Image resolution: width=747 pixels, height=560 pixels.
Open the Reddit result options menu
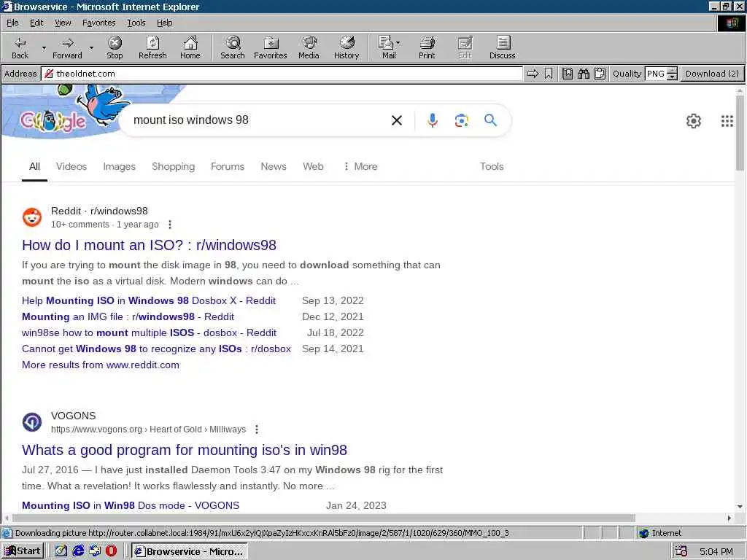[169, 225]
